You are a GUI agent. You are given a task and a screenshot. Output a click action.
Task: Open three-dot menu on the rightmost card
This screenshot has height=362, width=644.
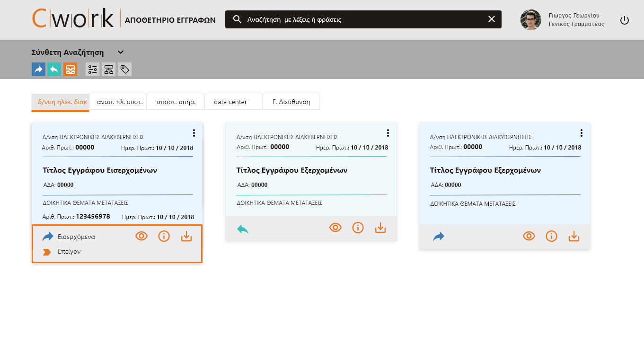[581, 133]
